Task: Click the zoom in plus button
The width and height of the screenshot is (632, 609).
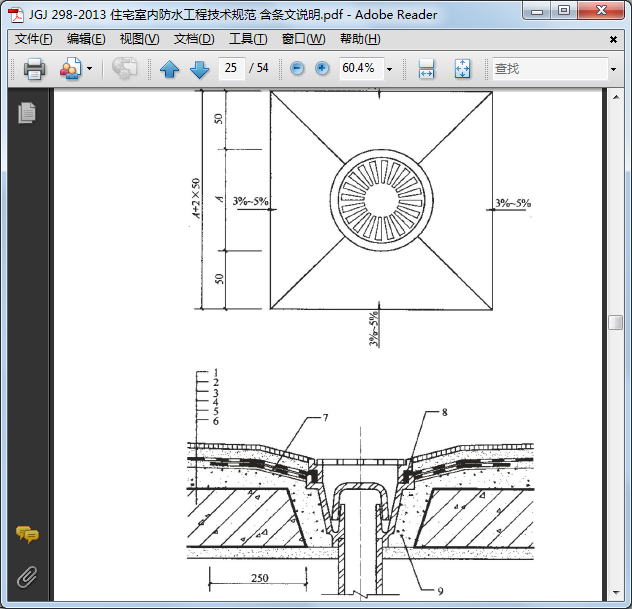Action: point(322,68)
